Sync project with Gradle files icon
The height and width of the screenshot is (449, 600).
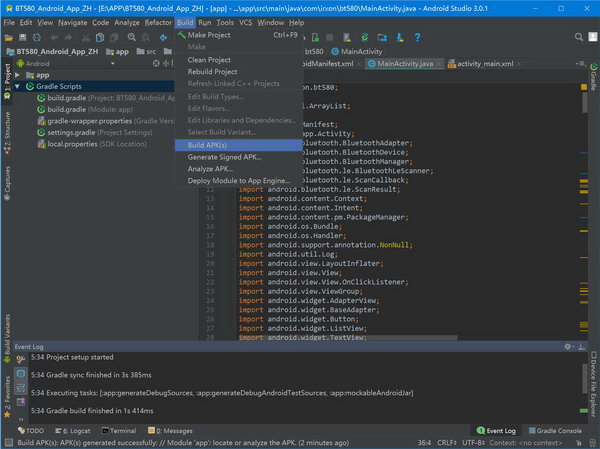pos(365,37)
